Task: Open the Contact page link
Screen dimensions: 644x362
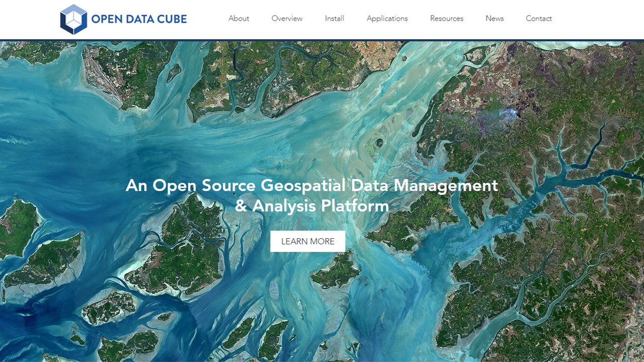Action: pyautogui.click(x=538, y=19)
